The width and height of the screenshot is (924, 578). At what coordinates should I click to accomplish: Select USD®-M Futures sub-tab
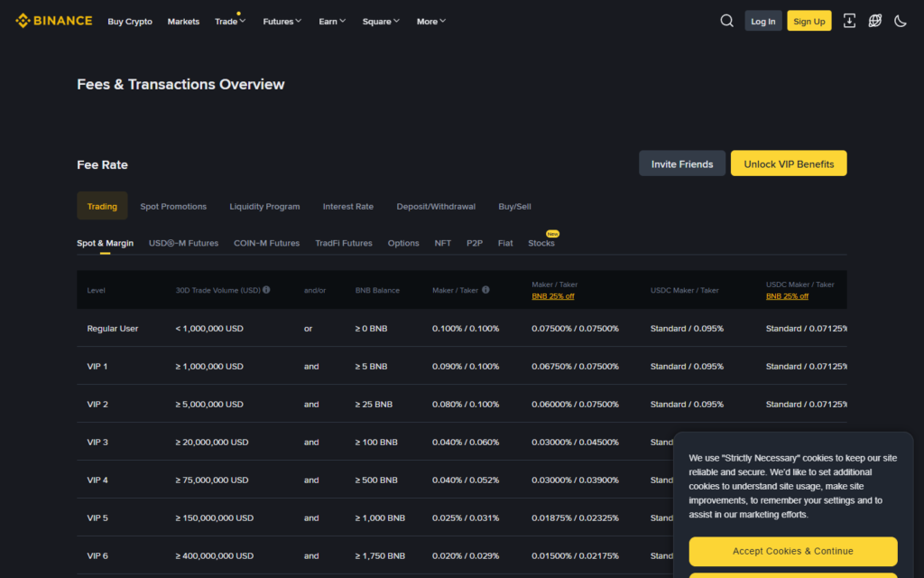coord(183,243)
